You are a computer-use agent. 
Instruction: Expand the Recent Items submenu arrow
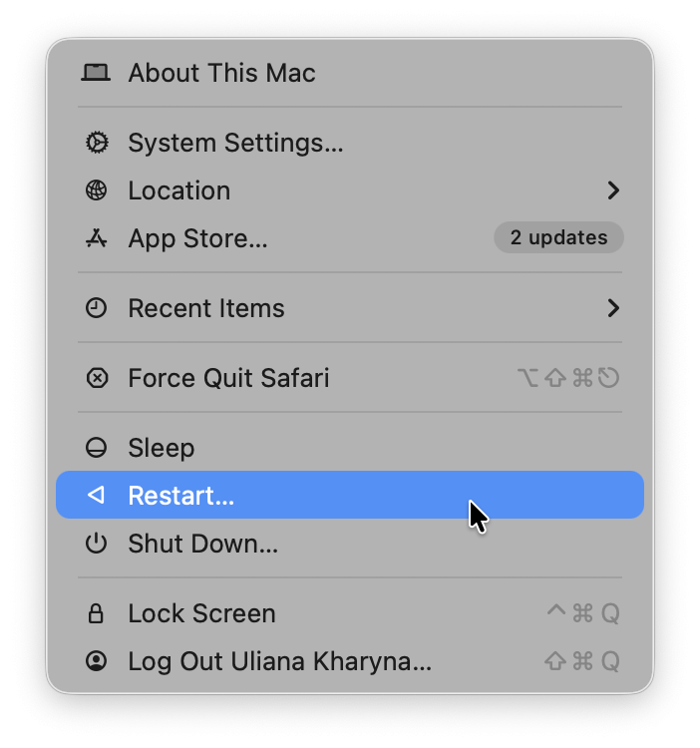point(613,308)
